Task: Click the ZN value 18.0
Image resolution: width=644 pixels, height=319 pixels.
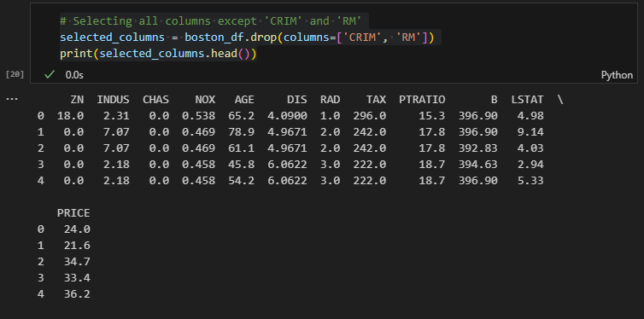Action: (x=70, y=116)
